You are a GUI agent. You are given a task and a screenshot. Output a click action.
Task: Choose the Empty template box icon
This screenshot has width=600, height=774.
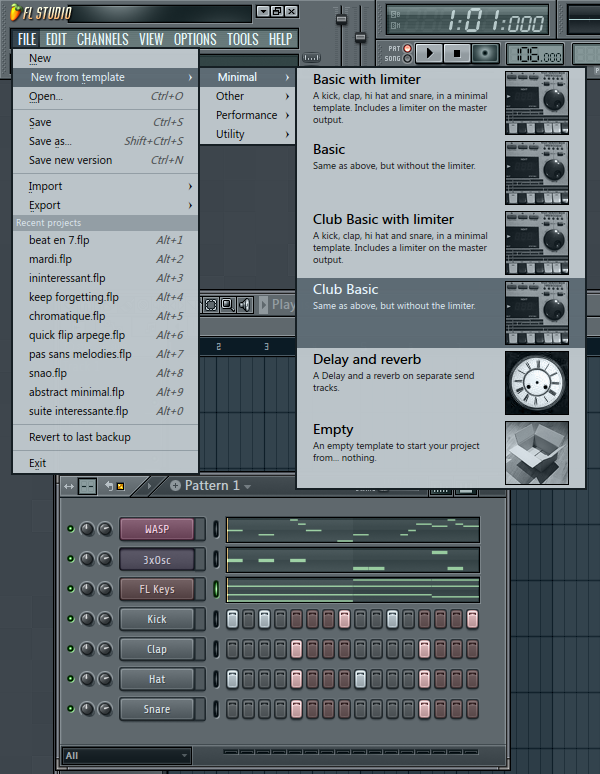(537, 452)
